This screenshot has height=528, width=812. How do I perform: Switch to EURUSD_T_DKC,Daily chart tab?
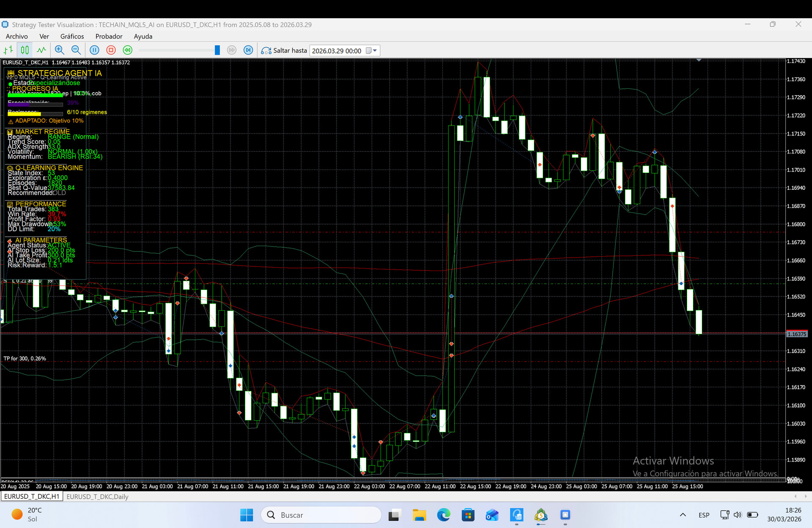pos(97,497)
